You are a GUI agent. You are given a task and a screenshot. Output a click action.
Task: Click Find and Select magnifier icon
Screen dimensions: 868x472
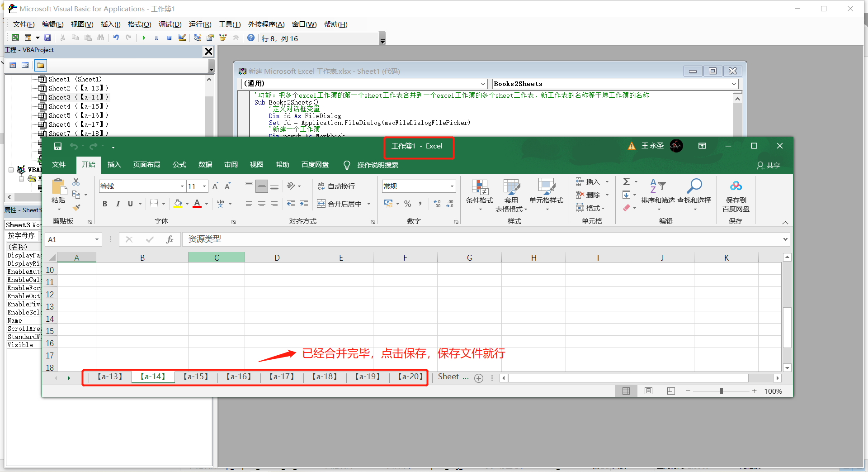point(694,195)
